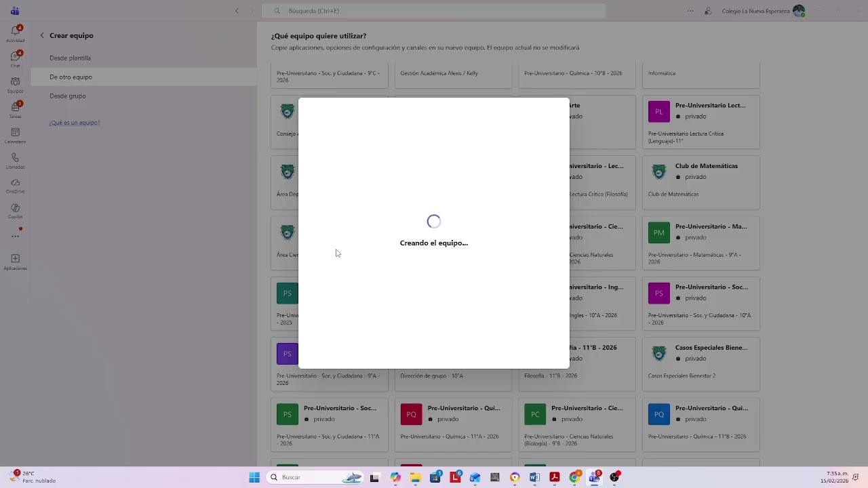
Task: Open Chat from the left rail
Action: [x=15, y=58]
